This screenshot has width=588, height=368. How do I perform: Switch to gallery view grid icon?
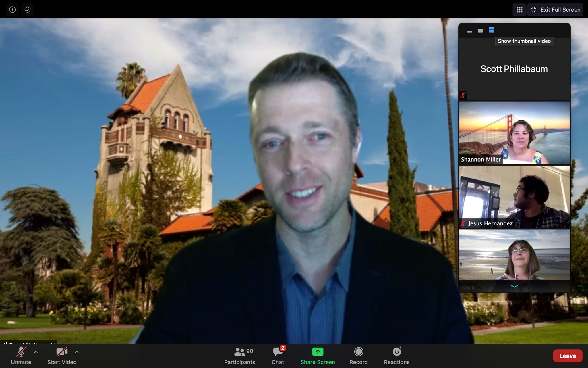pos(519,10)
